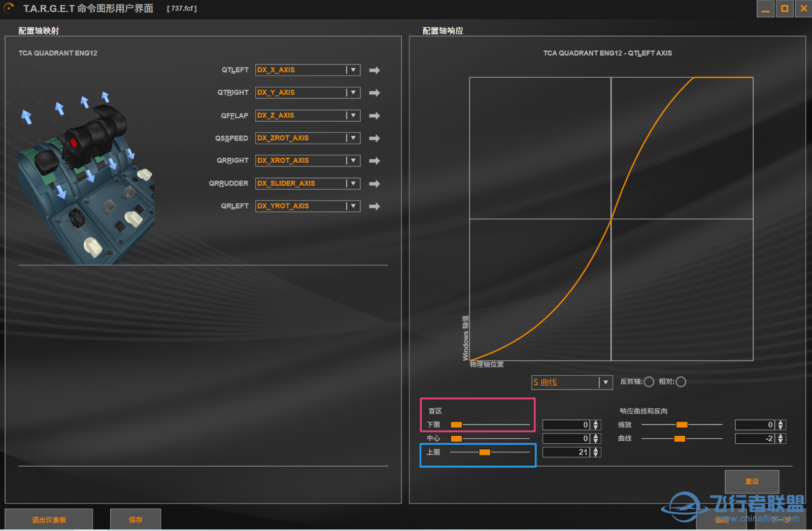Click the 曲线 curve value stepper arrows
Viewport: 812px width, 531px height.
point(781,439)
